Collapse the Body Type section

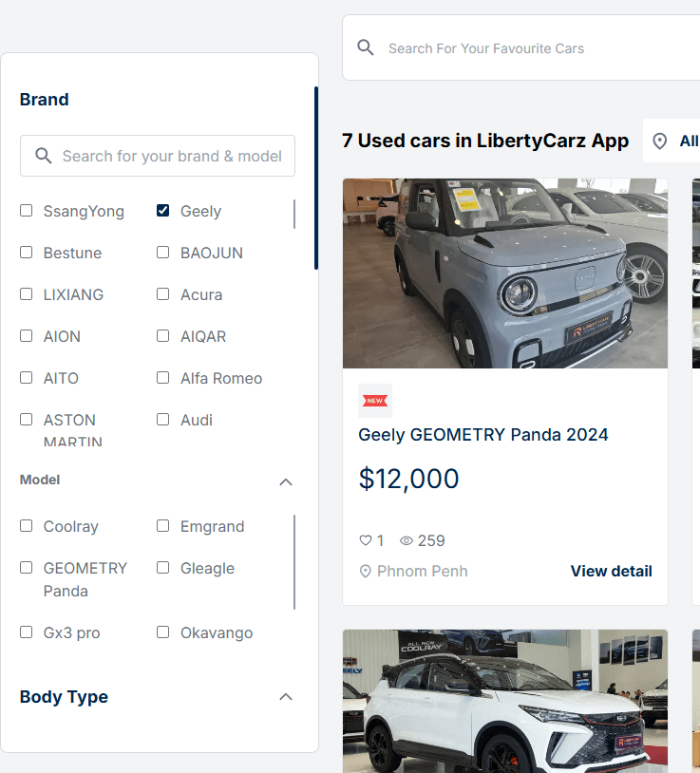[x=286, y=697]
